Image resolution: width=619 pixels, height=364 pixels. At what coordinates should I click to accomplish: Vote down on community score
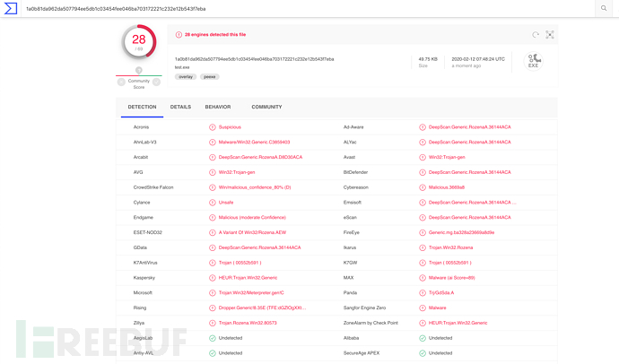coord(121,82)
